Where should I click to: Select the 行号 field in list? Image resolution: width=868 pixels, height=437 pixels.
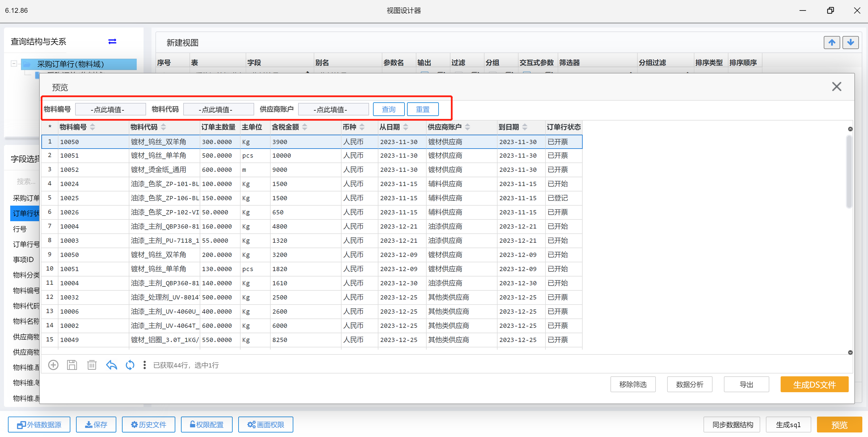coord(20,229)
